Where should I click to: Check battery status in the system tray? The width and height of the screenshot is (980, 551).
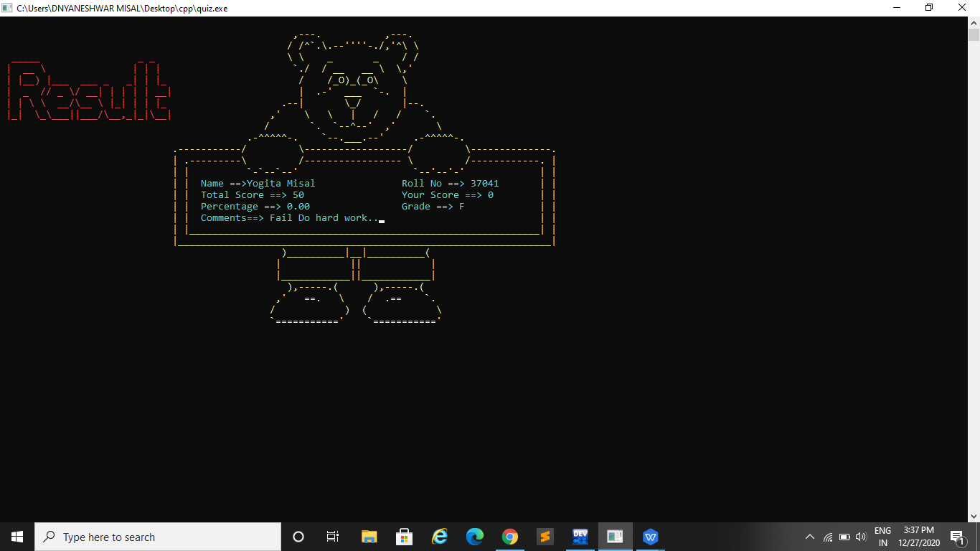[x=844, y=537]
